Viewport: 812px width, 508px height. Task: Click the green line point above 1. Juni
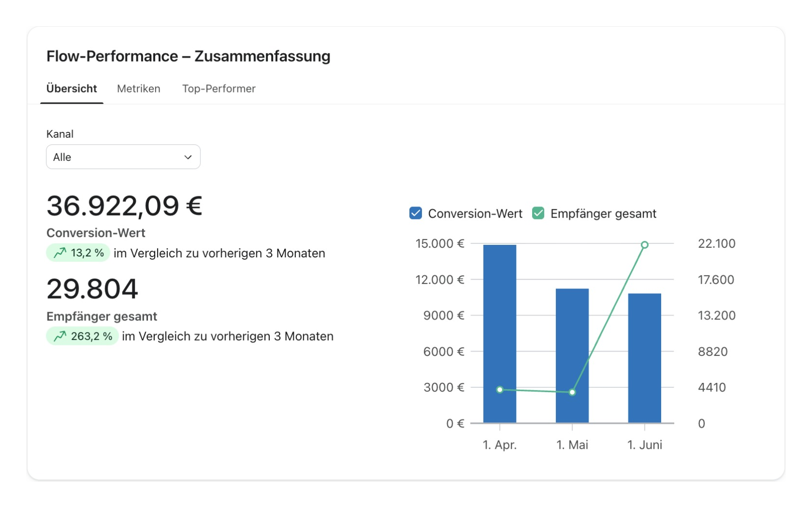[645, 245]
